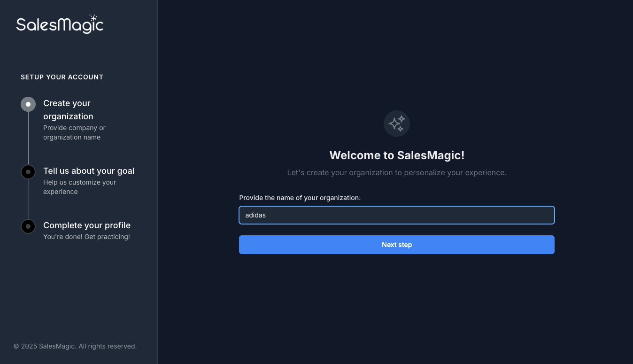Click the Provide the name of your organization label
The height and width of the screenshot is (364, 633).
coord(300,198)
